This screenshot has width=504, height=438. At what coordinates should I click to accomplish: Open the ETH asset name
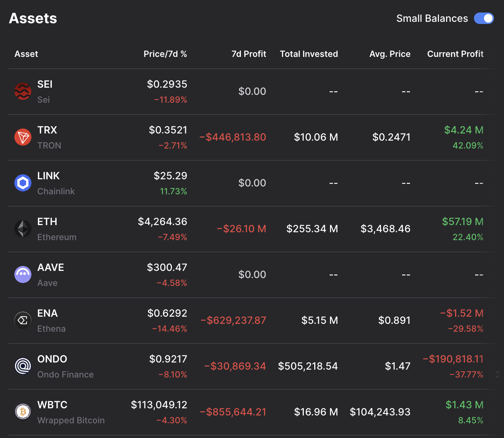[47, 222]
